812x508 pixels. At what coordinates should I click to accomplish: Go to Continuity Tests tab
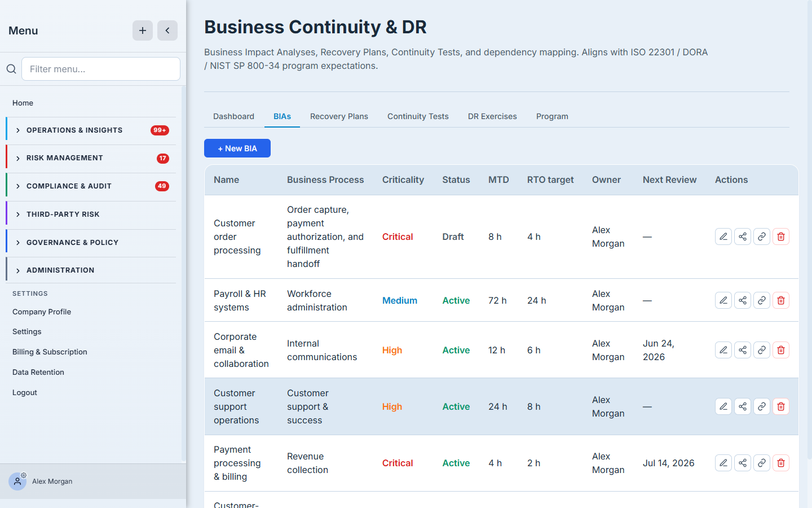[x=418, y=116]
